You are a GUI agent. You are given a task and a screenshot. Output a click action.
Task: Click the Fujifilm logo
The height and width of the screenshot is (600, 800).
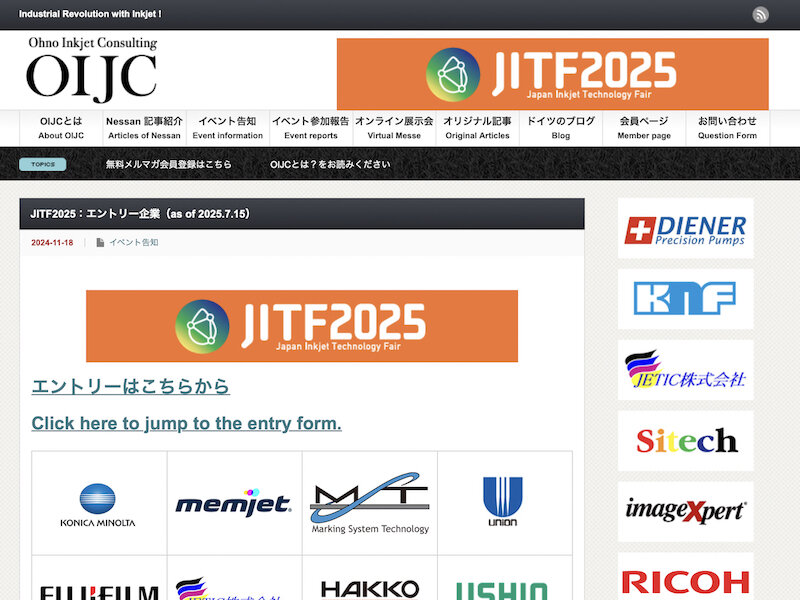click(x=99, y=592)
